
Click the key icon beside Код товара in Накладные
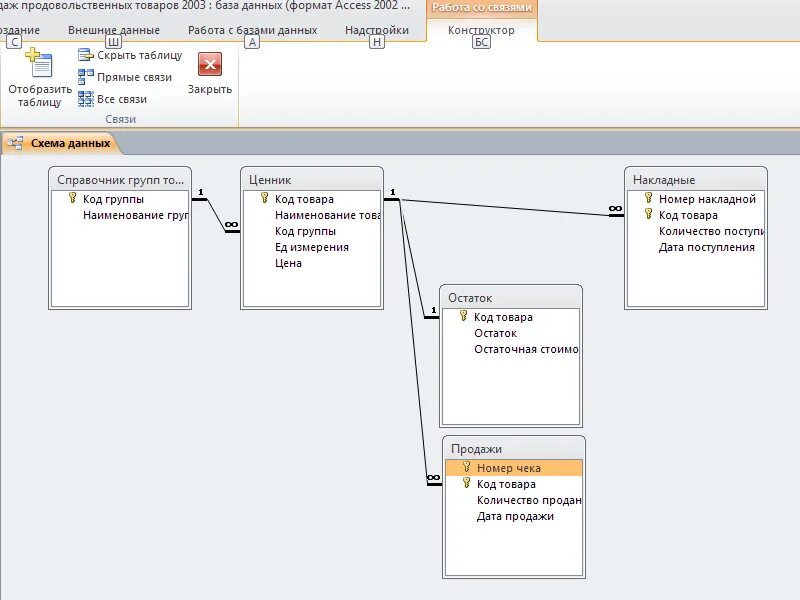coord(648,214)
